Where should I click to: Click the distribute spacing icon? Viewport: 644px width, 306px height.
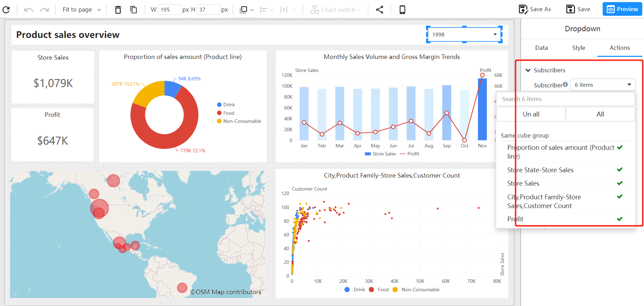tap(284, 10)
